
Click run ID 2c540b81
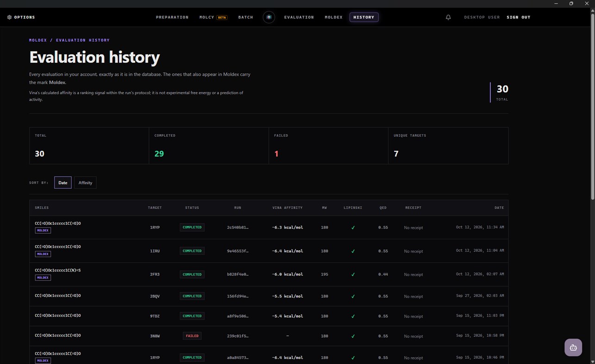238,228
